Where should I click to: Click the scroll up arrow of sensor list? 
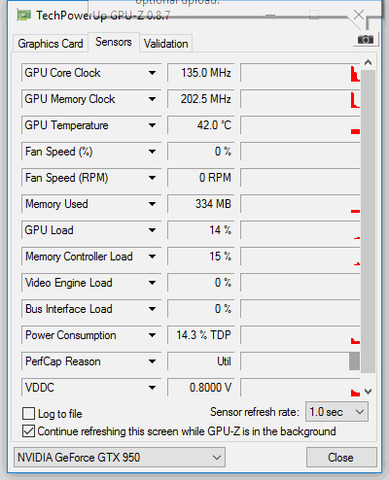[x=368, y=62]
